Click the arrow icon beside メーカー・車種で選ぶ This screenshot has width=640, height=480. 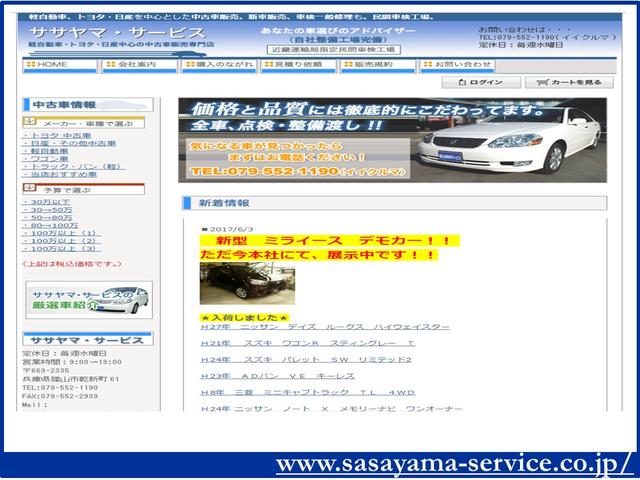(28, 122)
